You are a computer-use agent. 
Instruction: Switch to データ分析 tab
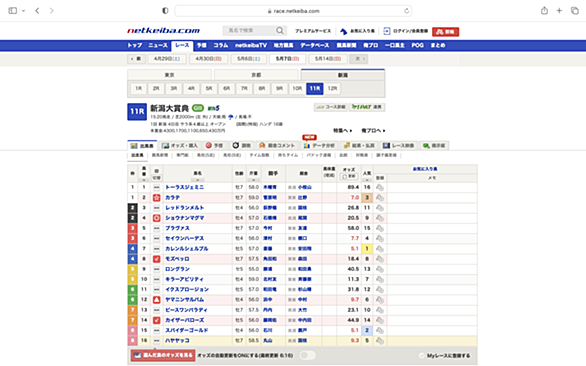pos(319,145)
